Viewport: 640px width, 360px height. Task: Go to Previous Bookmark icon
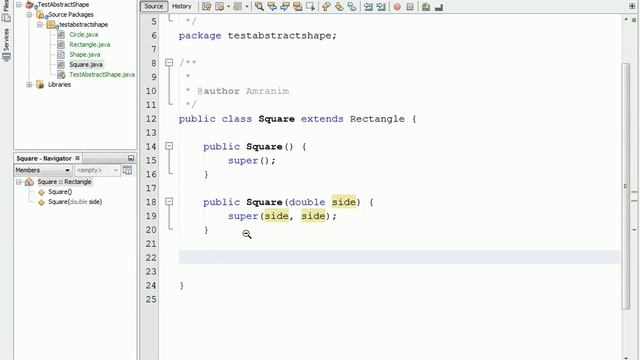326,7
